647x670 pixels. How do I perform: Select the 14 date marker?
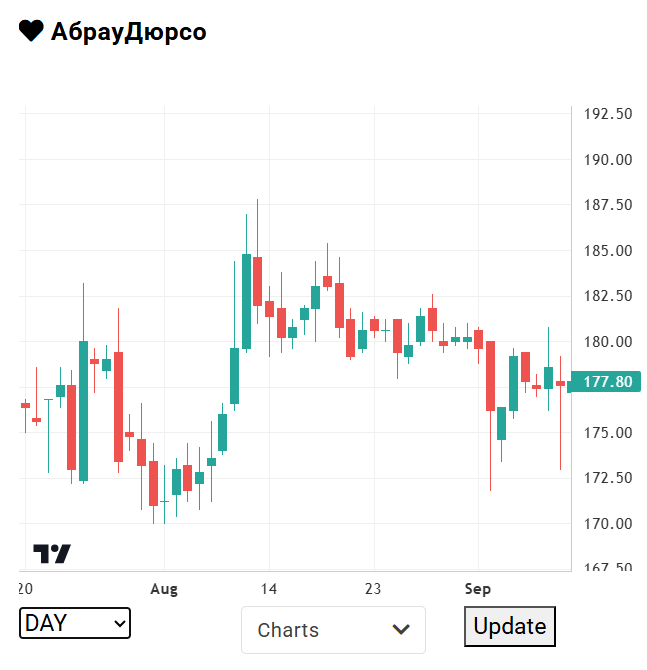coord(269,588)
